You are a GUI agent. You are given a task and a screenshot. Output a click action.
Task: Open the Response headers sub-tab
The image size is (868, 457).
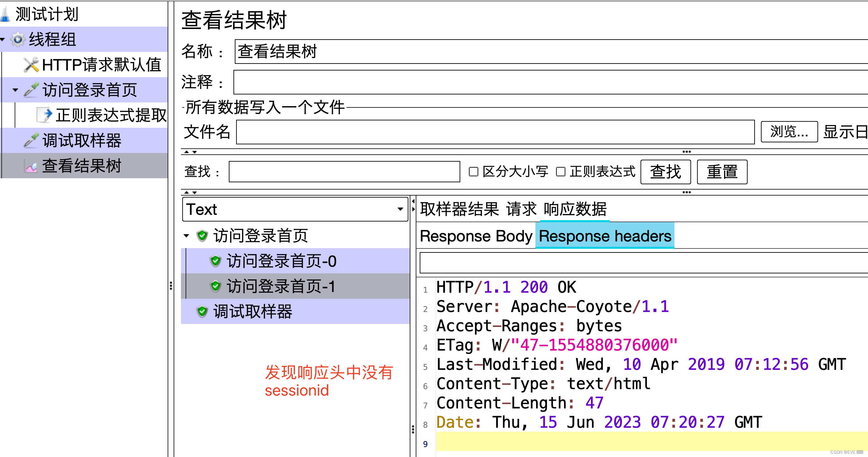pos(605,236)
